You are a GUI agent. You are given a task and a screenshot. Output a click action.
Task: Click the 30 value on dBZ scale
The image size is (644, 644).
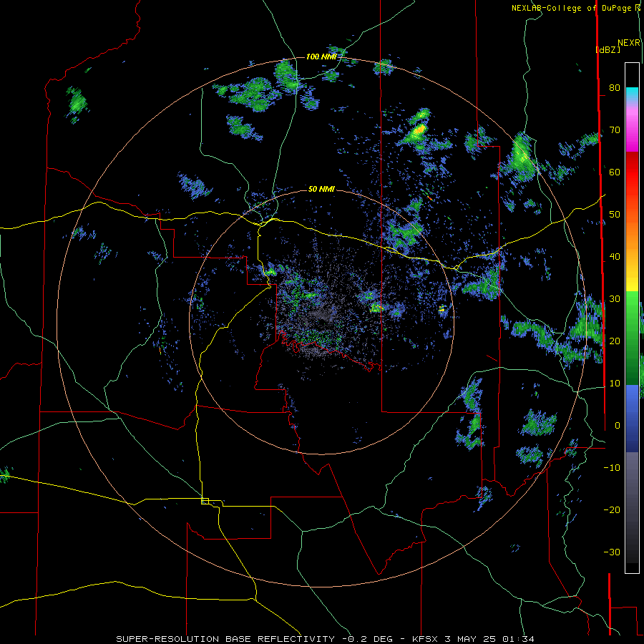[615, 298]
